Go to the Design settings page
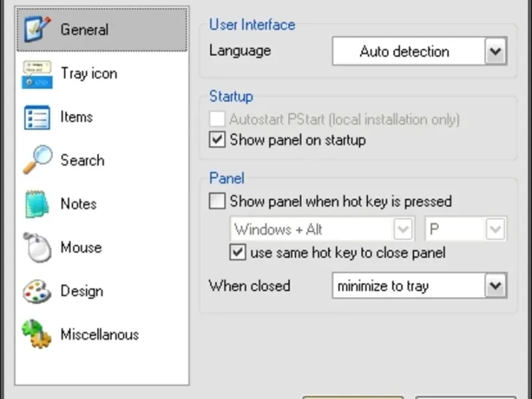Screen dimensions: 532x399 tap(82, 291)
